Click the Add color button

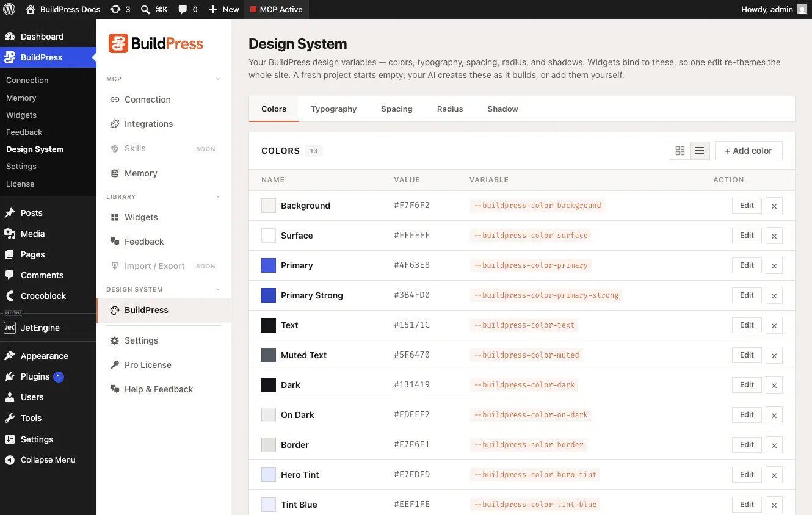click(749, 151)
